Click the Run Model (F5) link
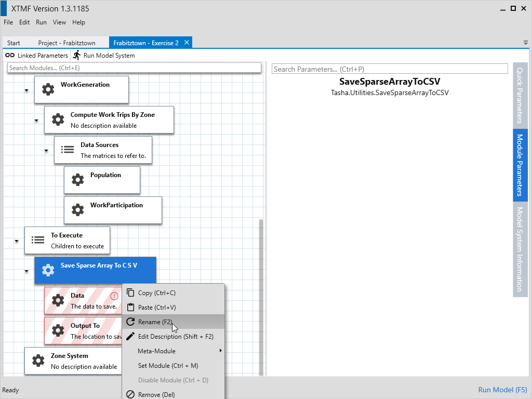 [x=502, y=390]
